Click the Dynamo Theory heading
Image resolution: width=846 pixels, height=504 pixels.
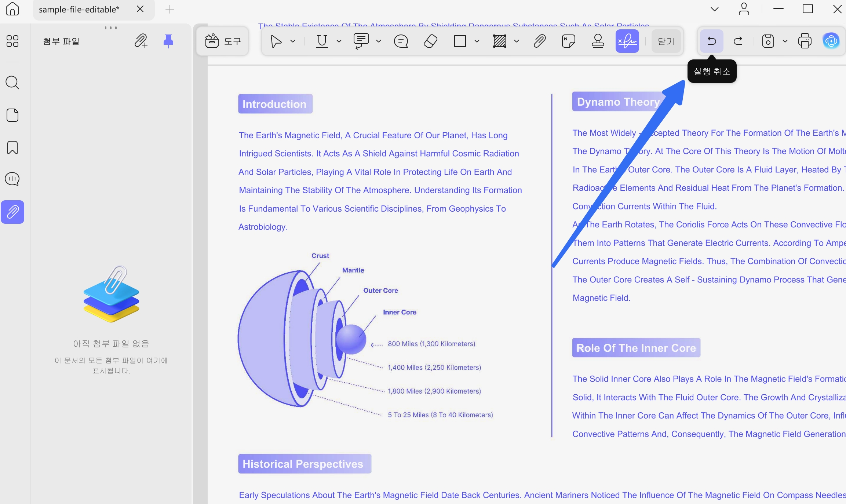click(619, 102)
